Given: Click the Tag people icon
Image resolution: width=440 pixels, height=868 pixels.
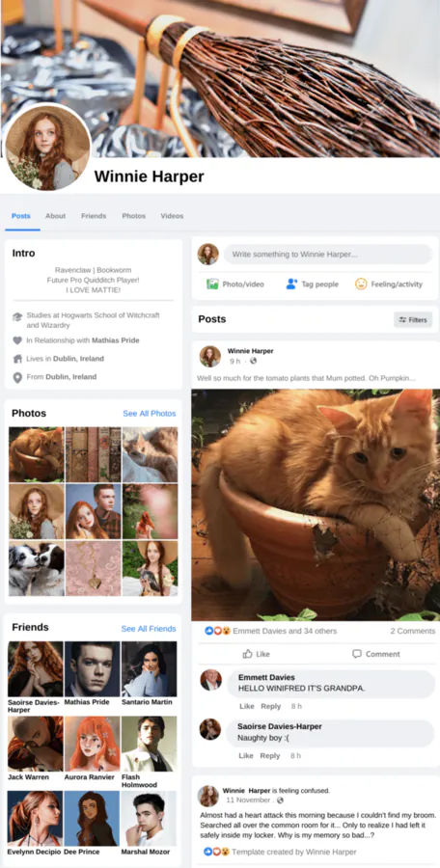Looking at the screenshot, I should [x=291, y=284].
